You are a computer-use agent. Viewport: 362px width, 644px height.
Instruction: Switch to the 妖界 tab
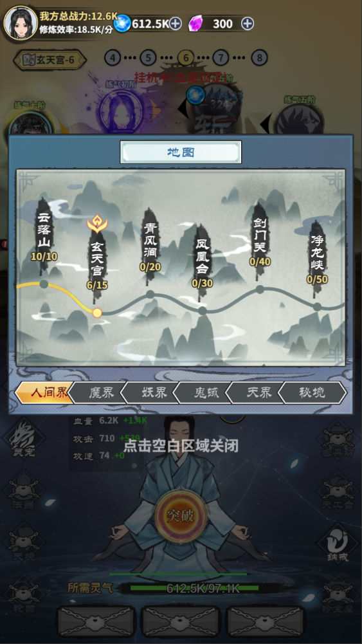152,392
